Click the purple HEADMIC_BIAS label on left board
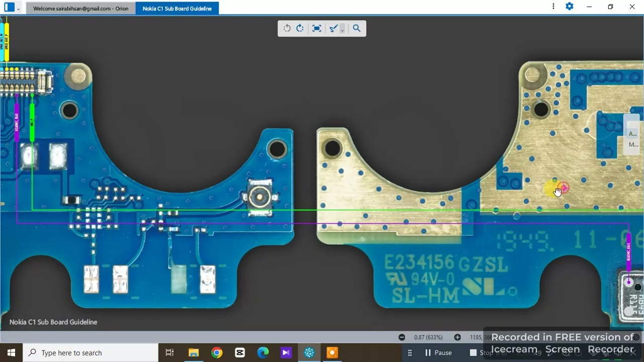This screenshot has width=644, height=362. coord(17,122)
